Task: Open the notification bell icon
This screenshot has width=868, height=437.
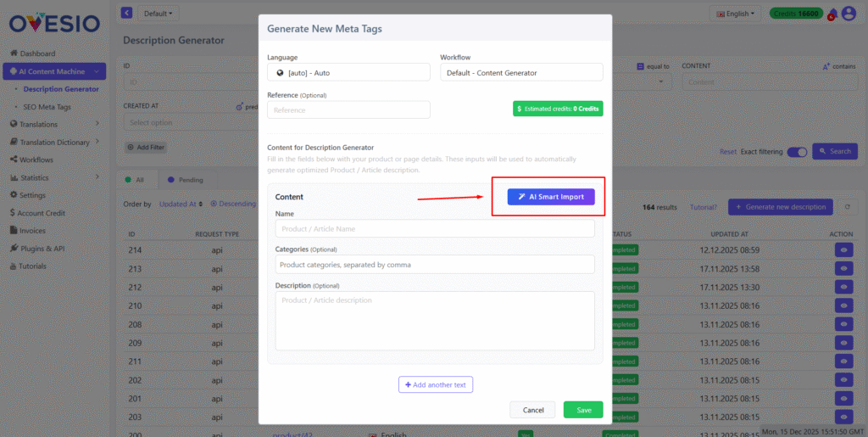Action: [833, 14]
